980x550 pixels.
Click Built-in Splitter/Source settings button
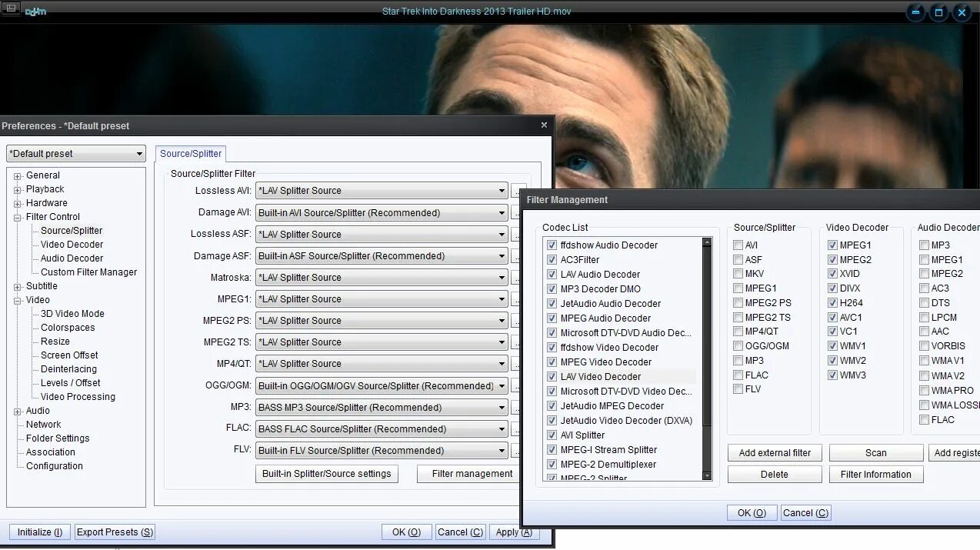pos(326,474)
